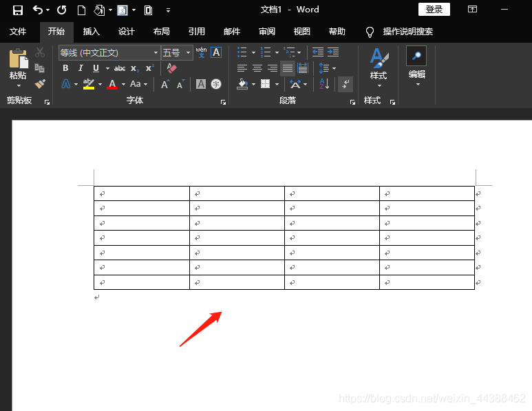
Task: Justify the text with the highlighted justify button
Action: point(288,68)
